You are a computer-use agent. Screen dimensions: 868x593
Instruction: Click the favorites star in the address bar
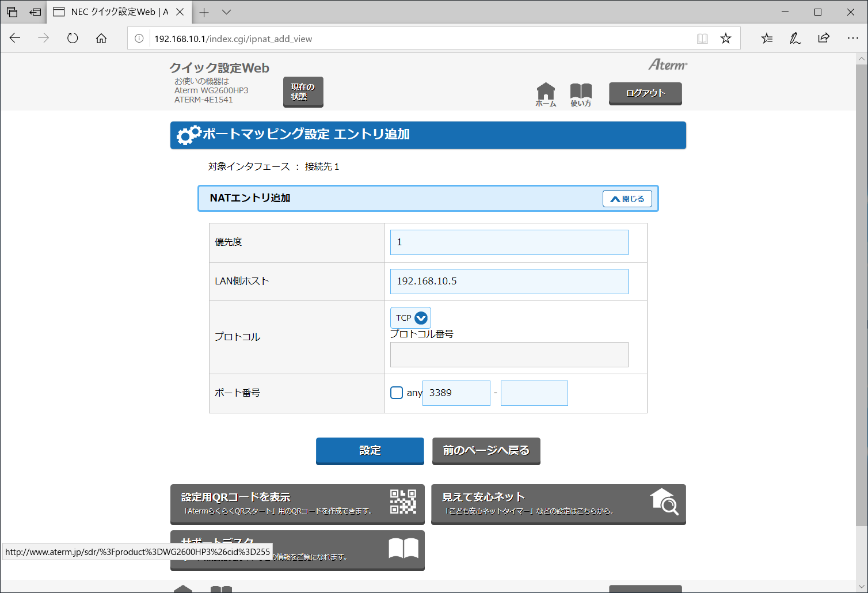(x=726, y=38)
